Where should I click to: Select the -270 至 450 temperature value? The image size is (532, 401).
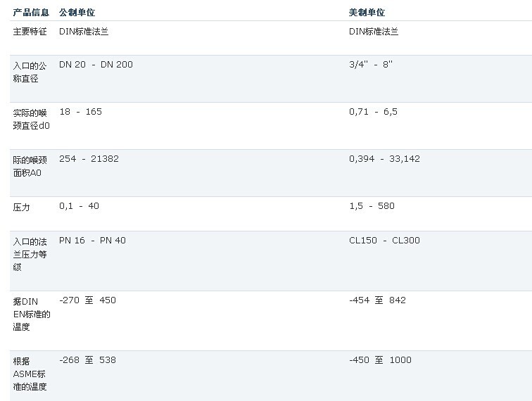pyautogui.click(x=87, y=300)
